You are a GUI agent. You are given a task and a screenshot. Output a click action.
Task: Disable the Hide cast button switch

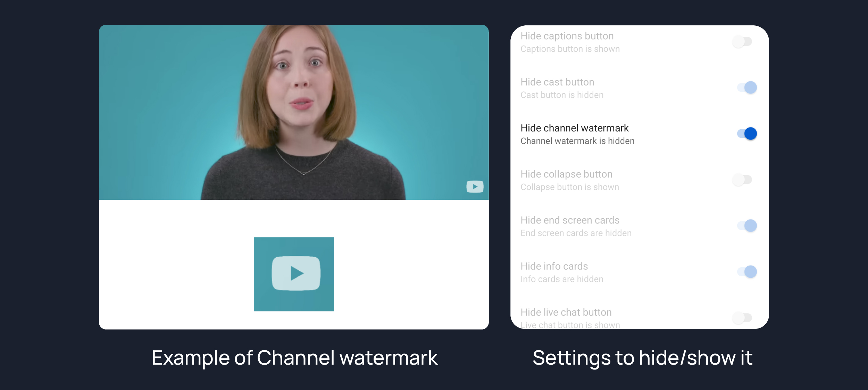tap(747, 88)
